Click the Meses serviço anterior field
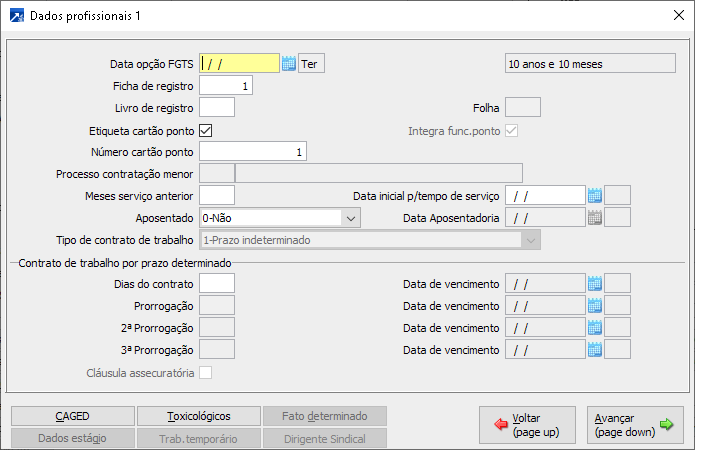Viewport: 709px width, 457px height. tap(217, 195)
